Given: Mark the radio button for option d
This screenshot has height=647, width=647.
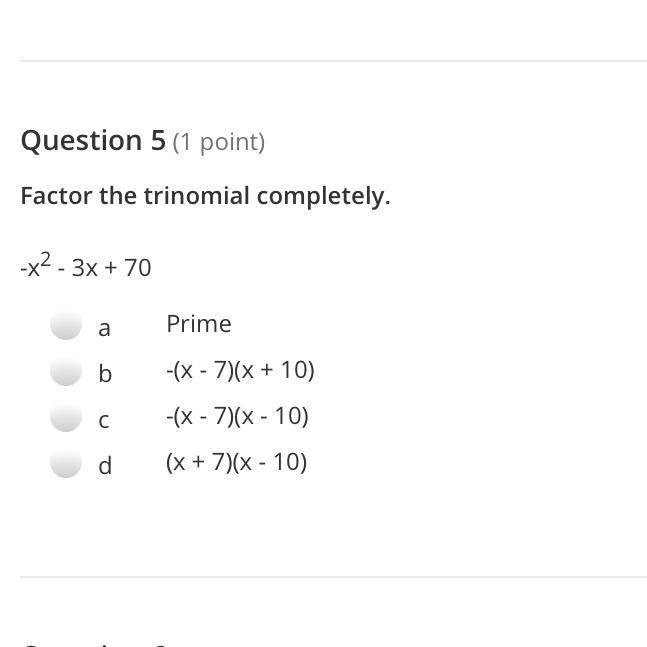Looking at the screenshot, I should pos(66,463).
